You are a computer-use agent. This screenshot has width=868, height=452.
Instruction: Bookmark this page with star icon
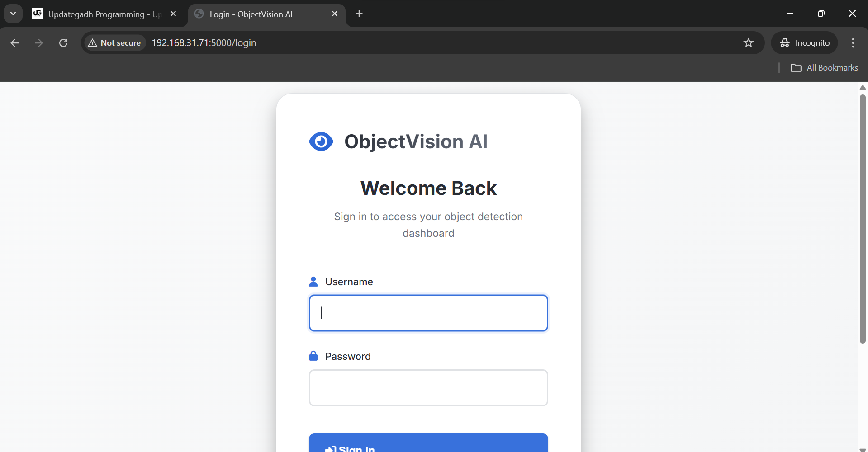749,43
